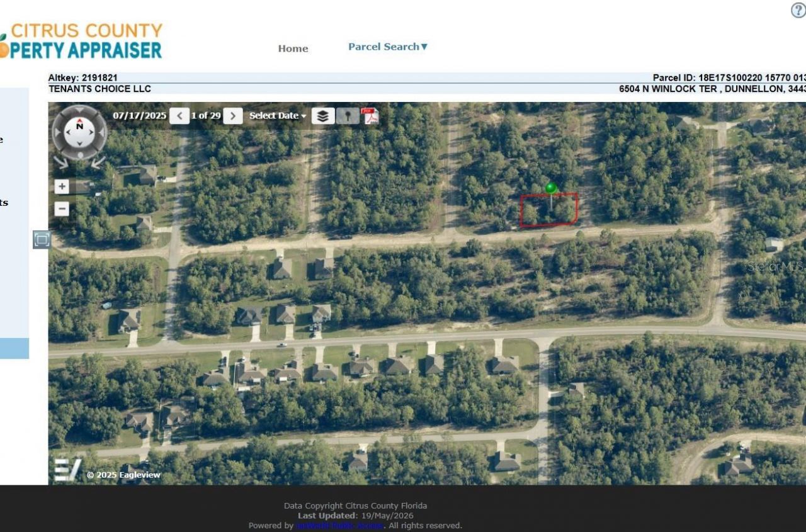Select the Altkey: 2191821 text
Image resolution: width=806 pixels, height=532 pixels.
point(83,78)
